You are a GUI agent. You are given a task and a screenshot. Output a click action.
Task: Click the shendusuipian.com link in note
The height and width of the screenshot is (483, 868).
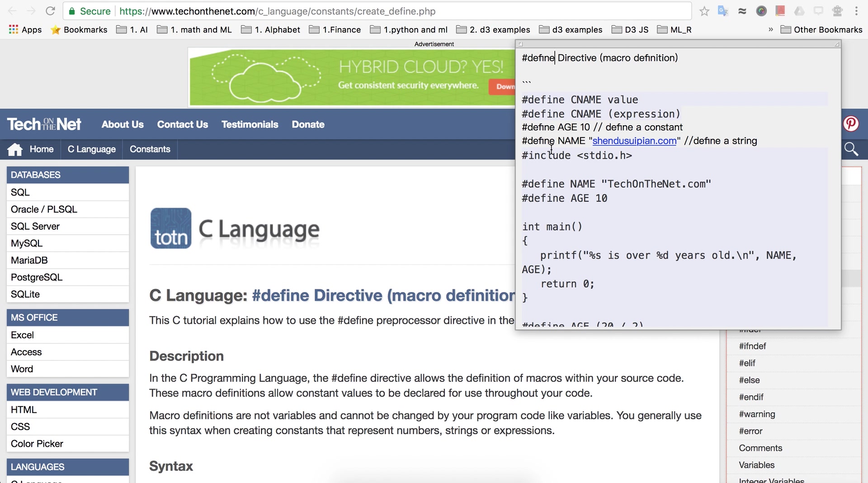click(634, 141)
